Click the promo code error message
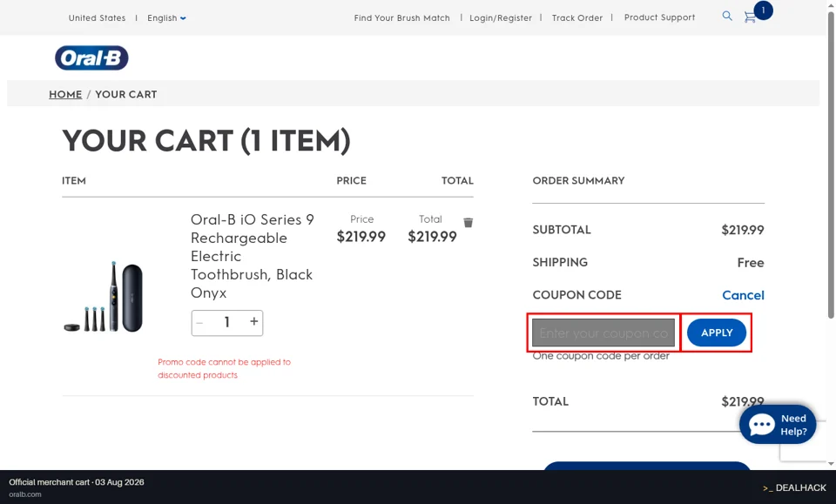The height and width of the screenshot is (504, 836). pyautogui.click(x=224, y=369)
